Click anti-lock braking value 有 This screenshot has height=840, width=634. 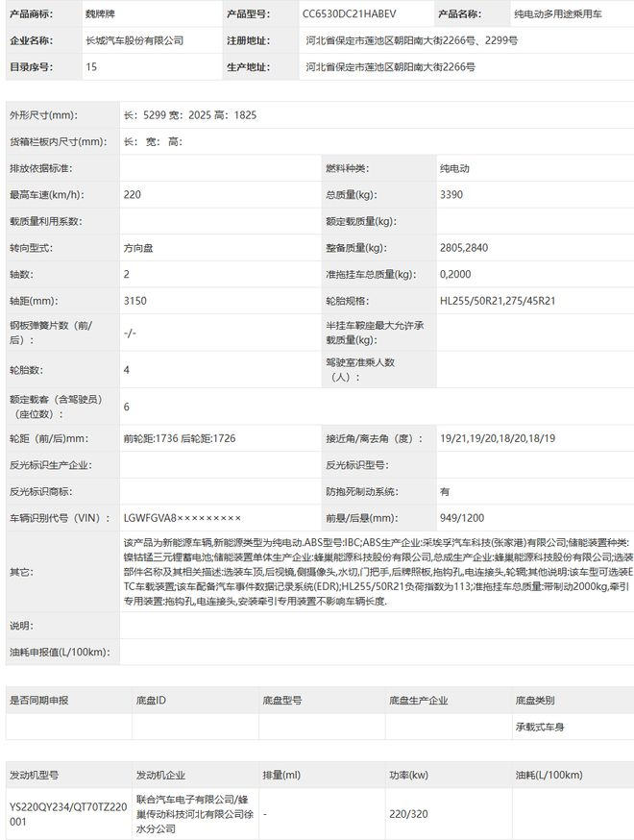coord(445,492)
